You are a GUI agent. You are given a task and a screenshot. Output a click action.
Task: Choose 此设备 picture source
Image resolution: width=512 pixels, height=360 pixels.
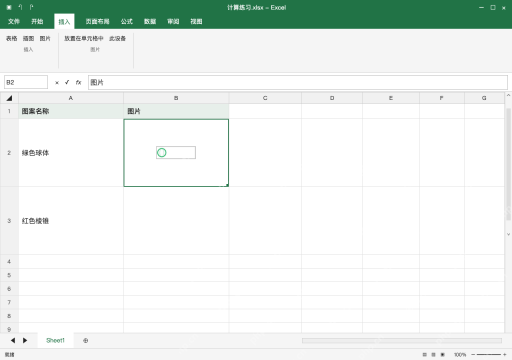tap(117, 39)
